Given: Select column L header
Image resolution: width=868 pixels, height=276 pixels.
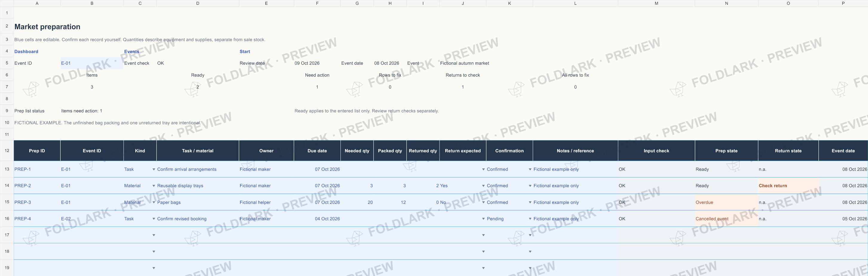Looking at the screenshot, I should 575,3.
